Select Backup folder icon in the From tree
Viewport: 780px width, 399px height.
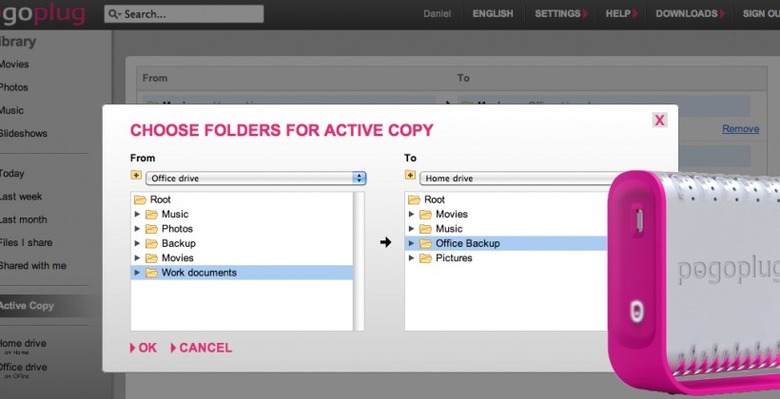tap(151, 244)
